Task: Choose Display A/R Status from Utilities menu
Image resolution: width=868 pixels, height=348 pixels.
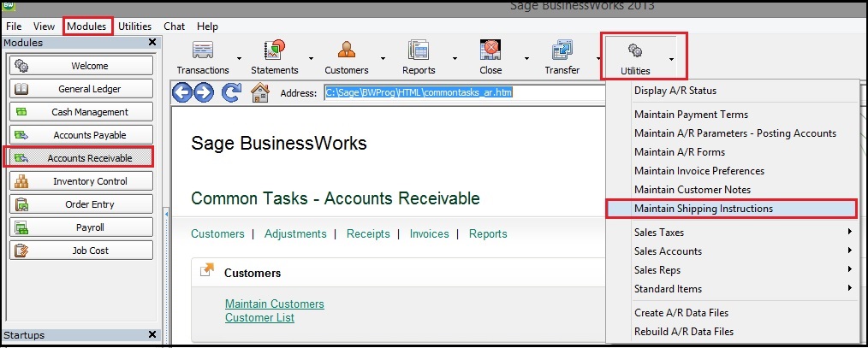Action: 675,91
